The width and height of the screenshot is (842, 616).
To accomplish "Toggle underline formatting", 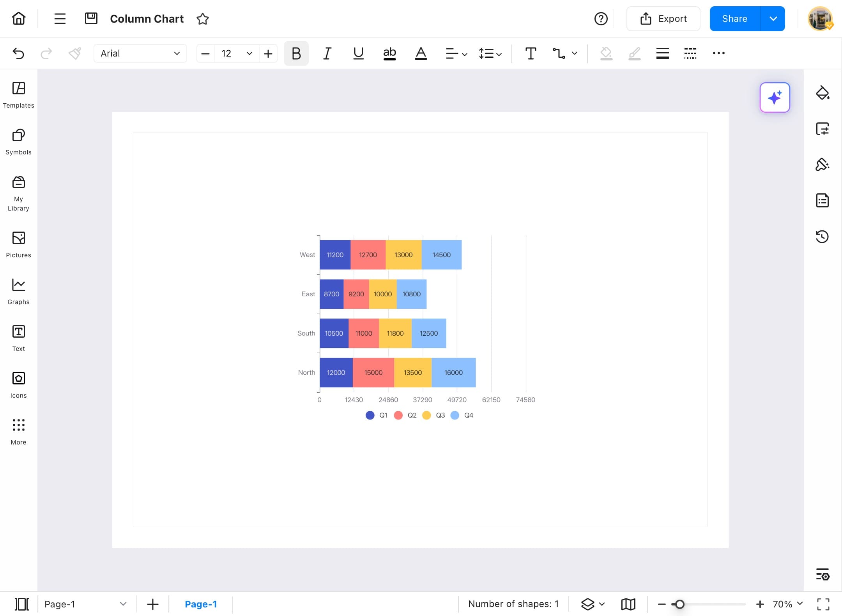I will (x=358, y=53).
